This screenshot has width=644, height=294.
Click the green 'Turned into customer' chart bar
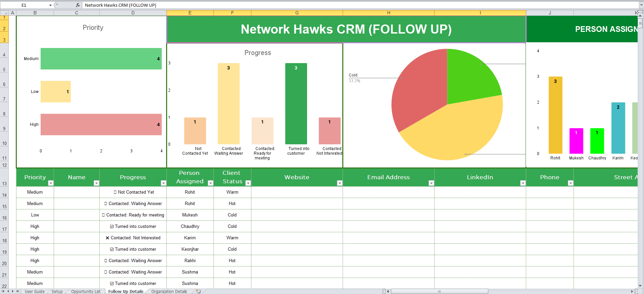pos(296,104)
